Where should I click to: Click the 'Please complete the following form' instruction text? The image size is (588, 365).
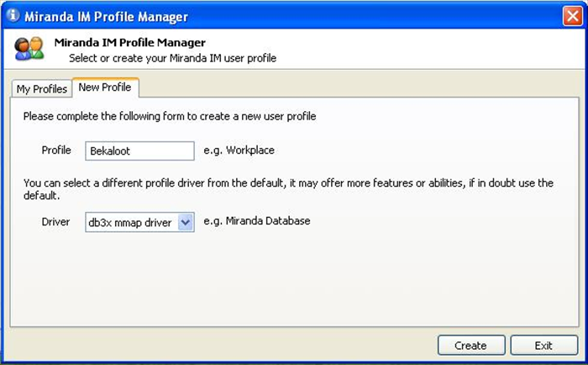point(170,116)
